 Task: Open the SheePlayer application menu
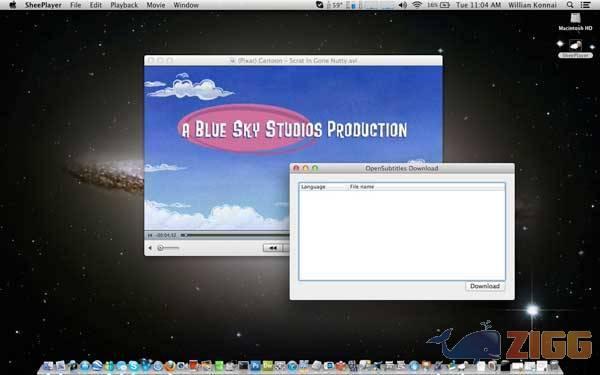[43, 5]
